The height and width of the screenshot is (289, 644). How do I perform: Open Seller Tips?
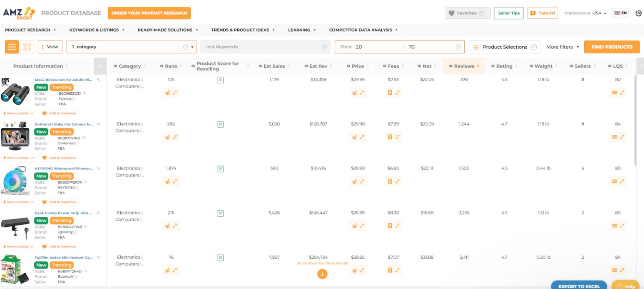click(x=508, y=13)
